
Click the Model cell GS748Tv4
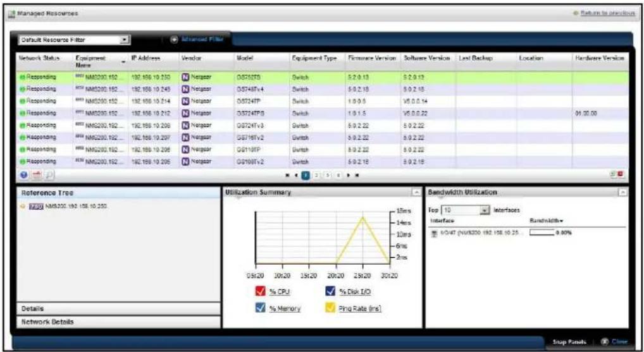[249, 89]
